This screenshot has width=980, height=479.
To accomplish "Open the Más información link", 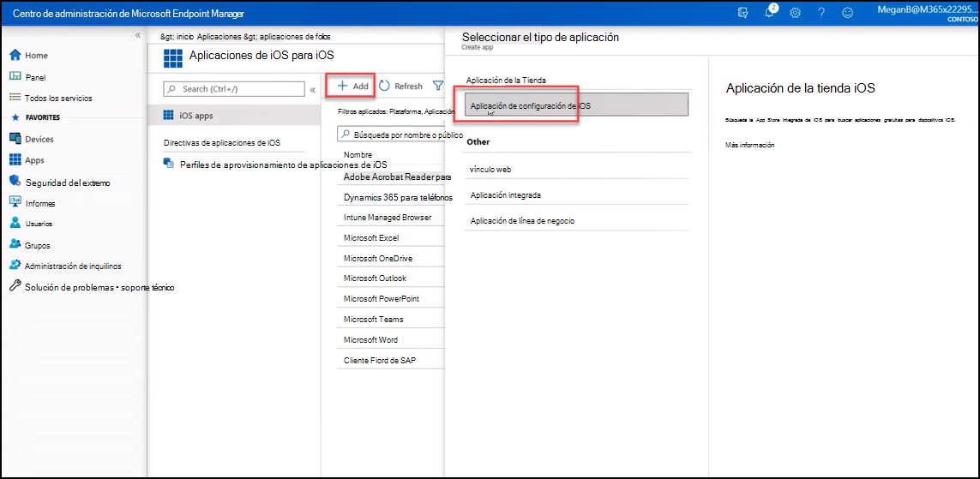I will pos(750,145).
